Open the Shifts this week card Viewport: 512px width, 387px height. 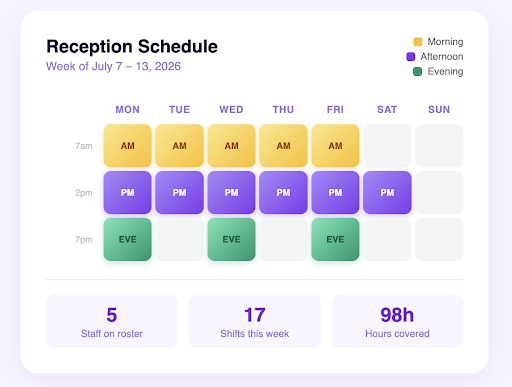255,321
